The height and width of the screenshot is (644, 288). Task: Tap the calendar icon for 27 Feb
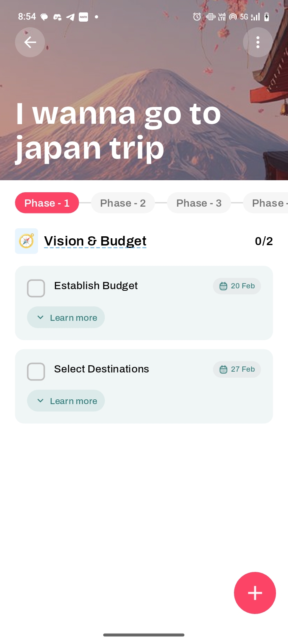[x=223, y=369]
